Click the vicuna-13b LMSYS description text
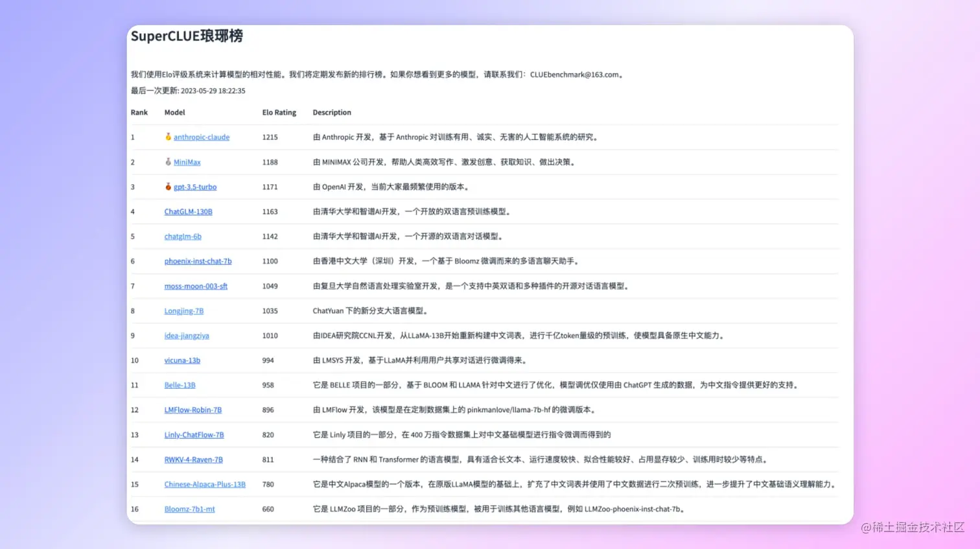Screen dimensions: 980x549 coord(421,360)
